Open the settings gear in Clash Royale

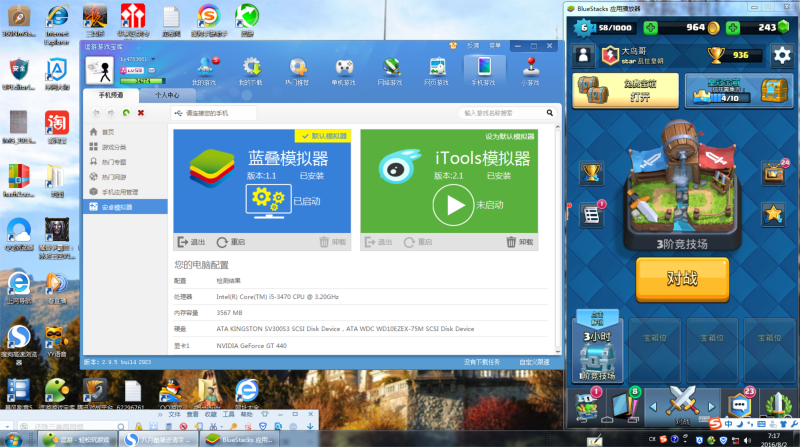tap(781, 55)
